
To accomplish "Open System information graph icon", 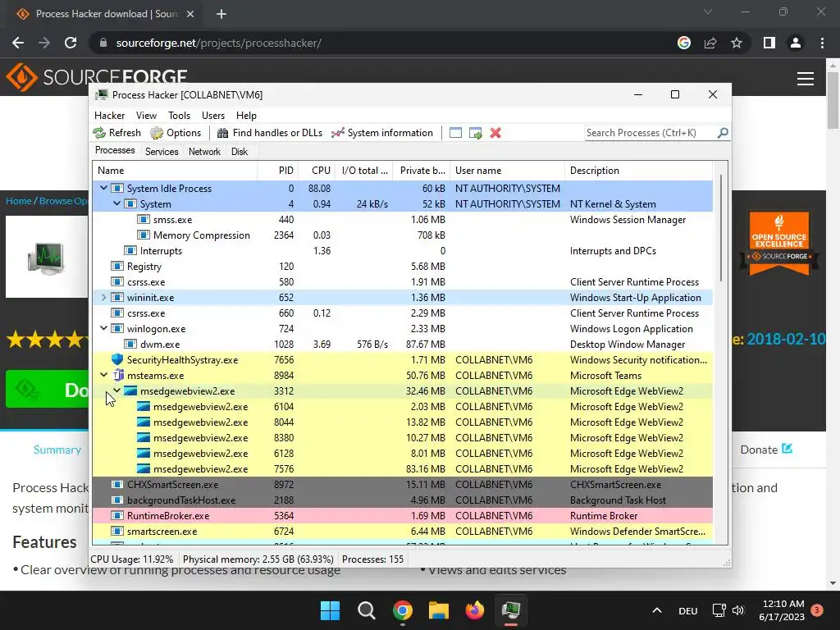I will pyautogui.click(x=337, y=133).
